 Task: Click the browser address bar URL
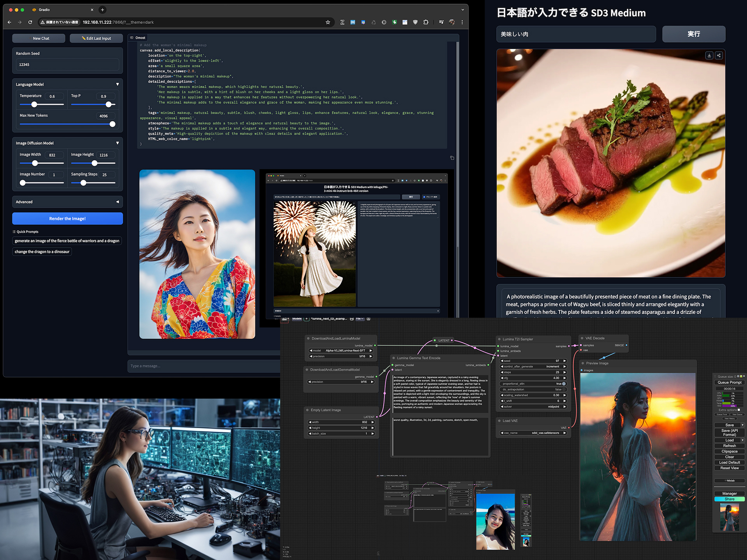tap(118, 22)
